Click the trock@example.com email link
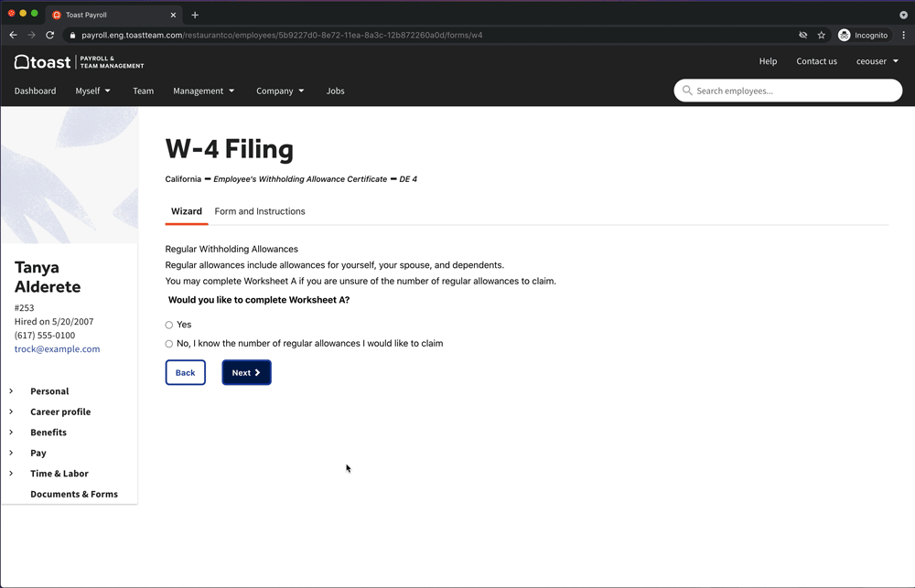 tap(58, 349)
